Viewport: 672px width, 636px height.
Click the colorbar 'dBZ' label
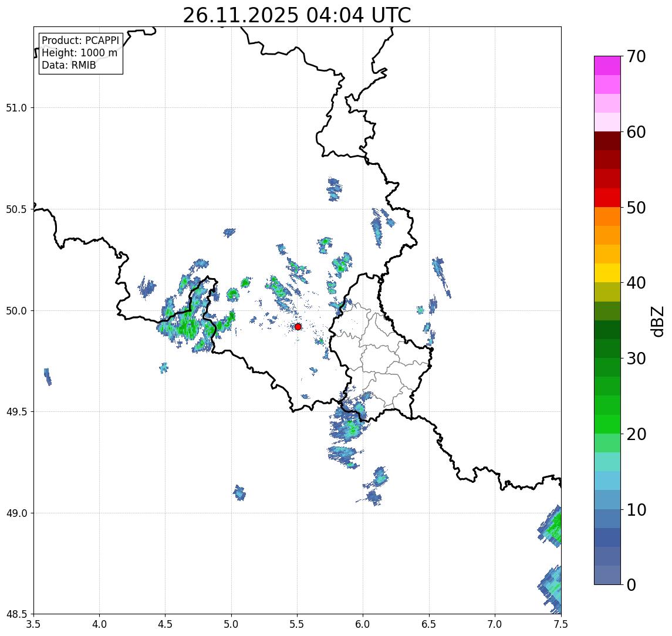(657, 321)
